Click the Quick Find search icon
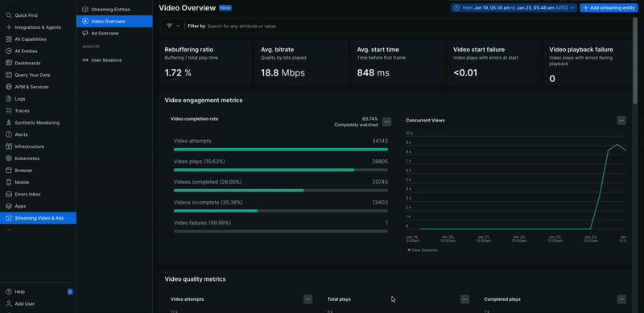 pyautogui.click(x=9, y=15)
